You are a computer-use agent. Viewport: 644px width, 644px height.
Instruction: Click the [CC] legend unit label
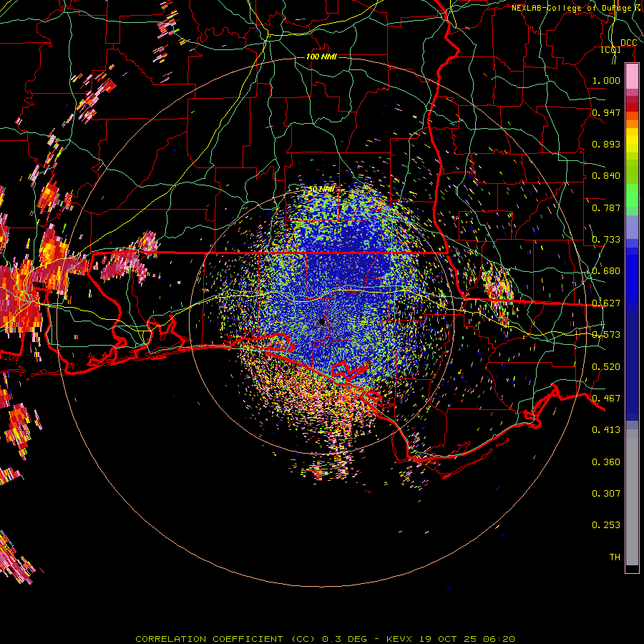611,49
